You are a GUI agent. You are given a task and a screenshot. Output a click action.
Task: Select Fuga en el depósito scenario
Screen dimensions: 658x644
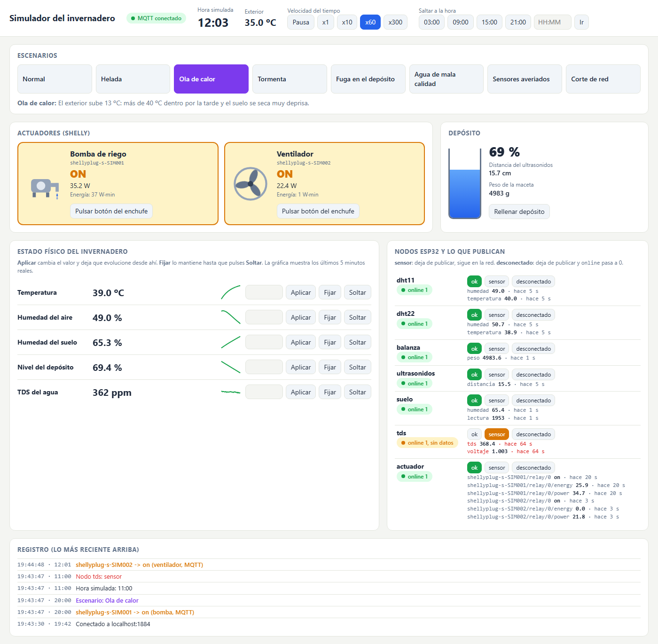tap(368, 79)
